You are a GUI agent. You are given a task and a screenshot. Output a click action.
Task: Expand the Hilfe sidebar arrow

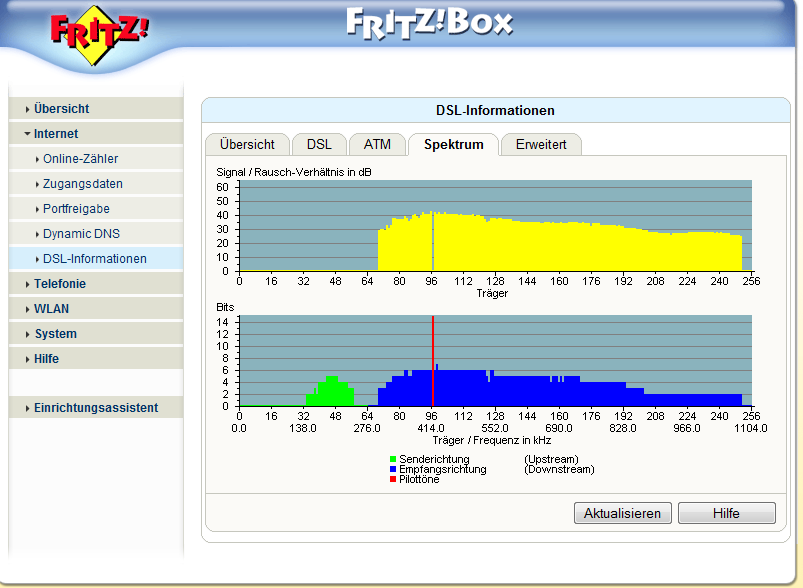coord(27,360)
